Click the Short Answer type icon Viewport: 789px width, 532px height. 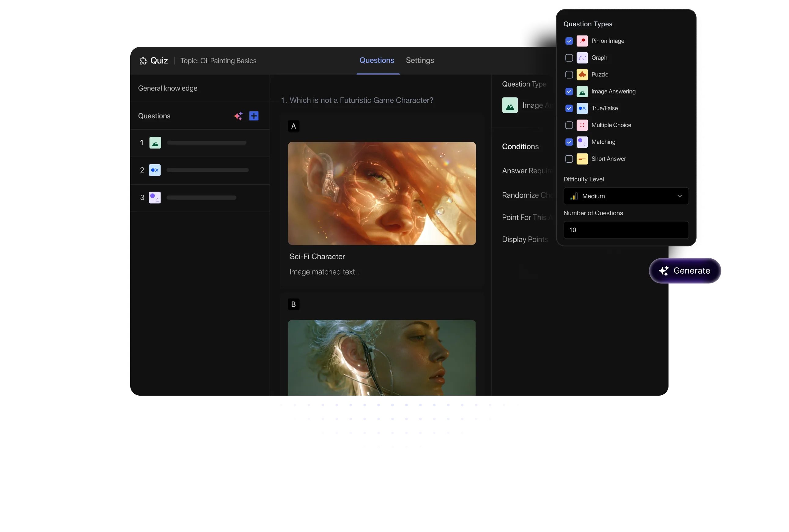point(582,159)
